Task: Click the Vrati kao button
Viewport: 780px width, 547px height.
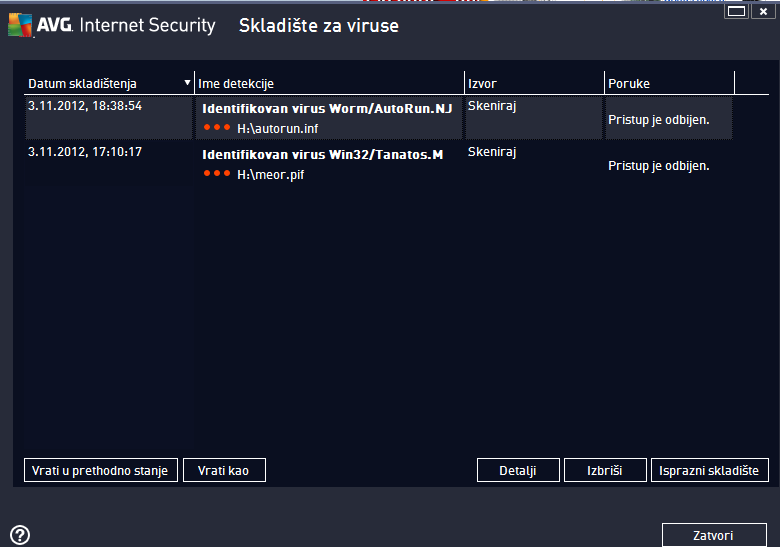Action: tap(224, 470)
